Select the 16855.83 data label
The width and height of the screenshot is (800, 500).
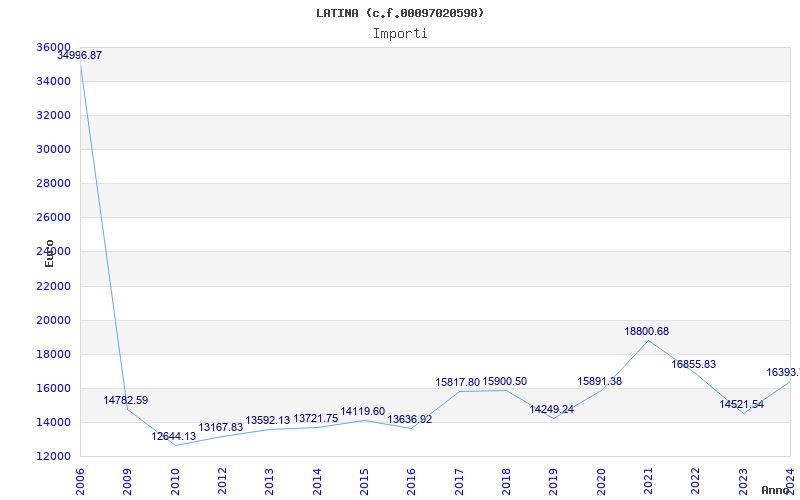coord(693,365)
